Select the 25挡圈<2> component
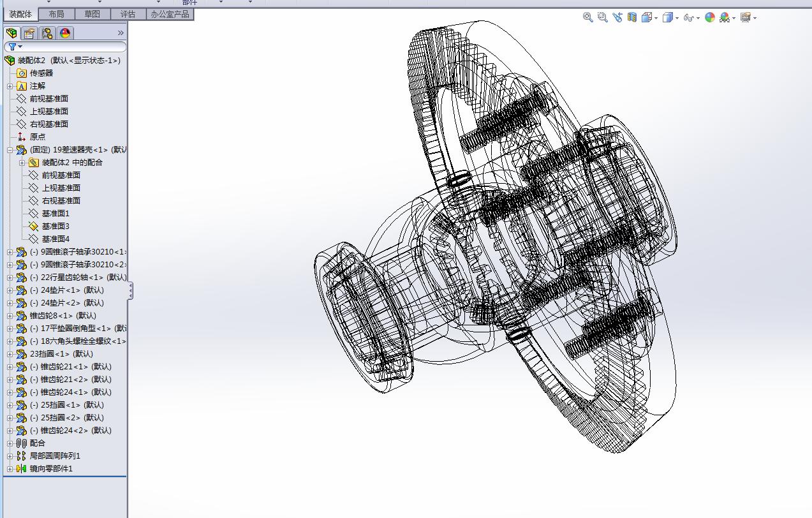The width and height of the screenshot is (812, 518). tap(67, 417)
